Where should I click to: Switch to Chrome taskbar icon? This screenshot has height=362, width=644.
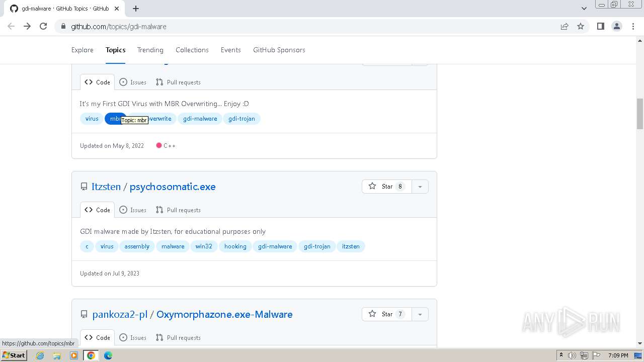tap(91, 355)
